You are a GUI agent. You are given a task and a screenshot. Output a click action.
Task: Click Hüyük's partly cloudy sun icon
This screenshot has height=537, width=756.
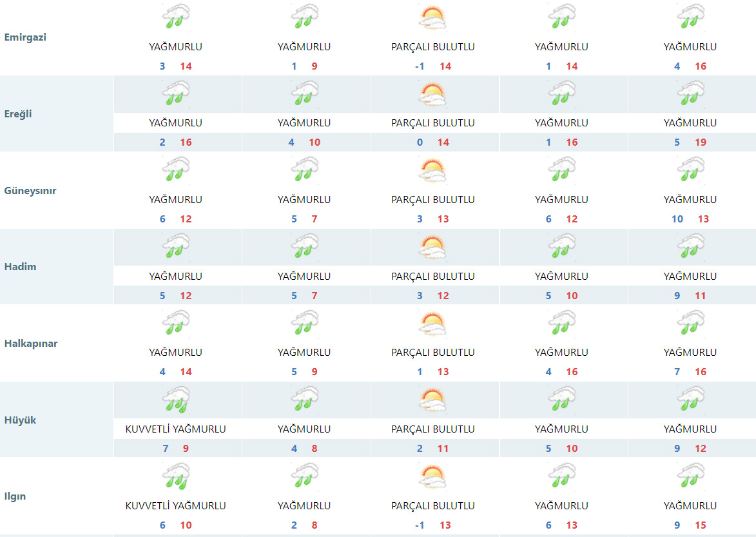pos(432,400)
